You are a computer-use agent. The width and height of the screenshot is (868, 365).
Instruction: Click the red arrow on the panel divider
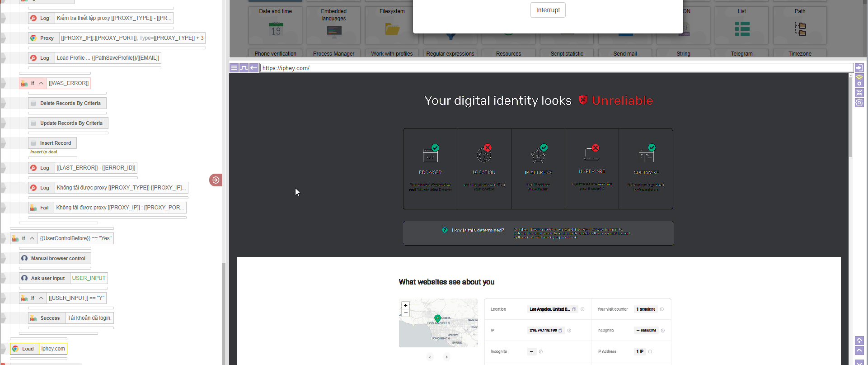[216, 180]
